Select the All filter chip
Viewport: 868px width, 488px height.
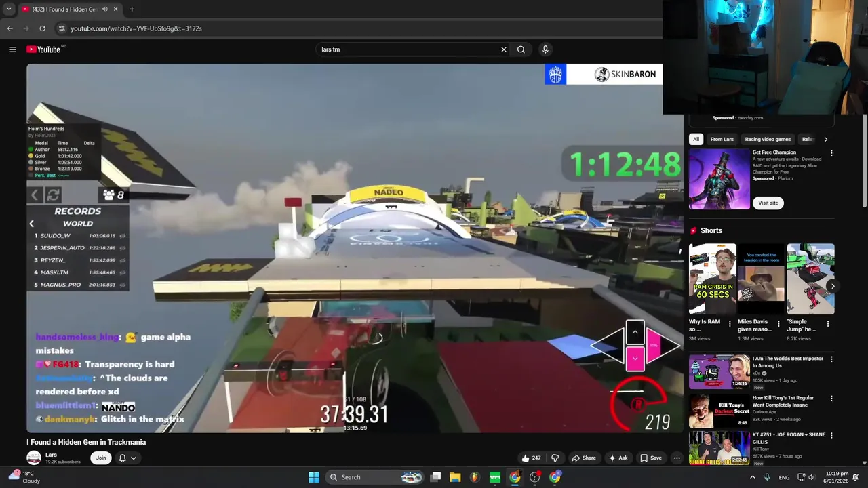[x=696, y=139]
